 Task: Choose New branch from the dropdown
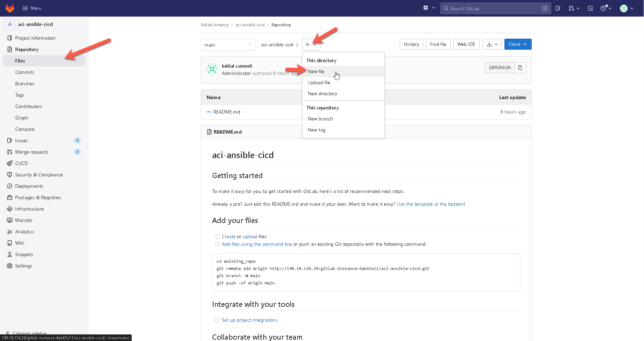point(343,119)
